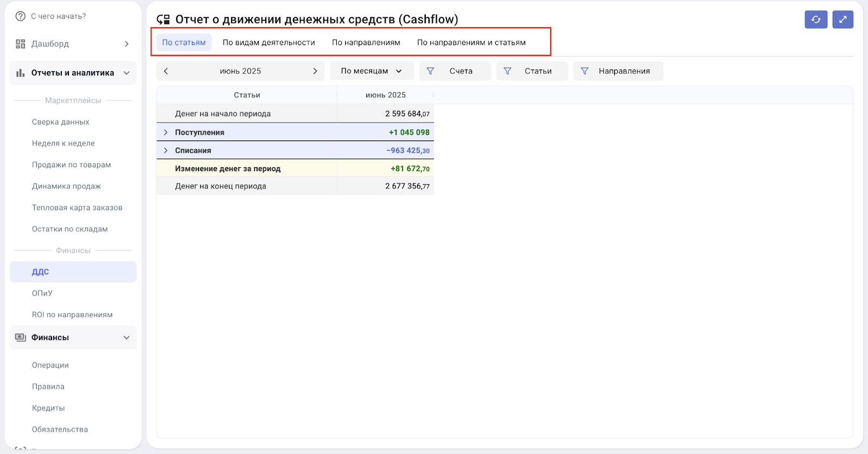Go to previous month with left arrow
868x454 pixels.
[x=166, y=71]
